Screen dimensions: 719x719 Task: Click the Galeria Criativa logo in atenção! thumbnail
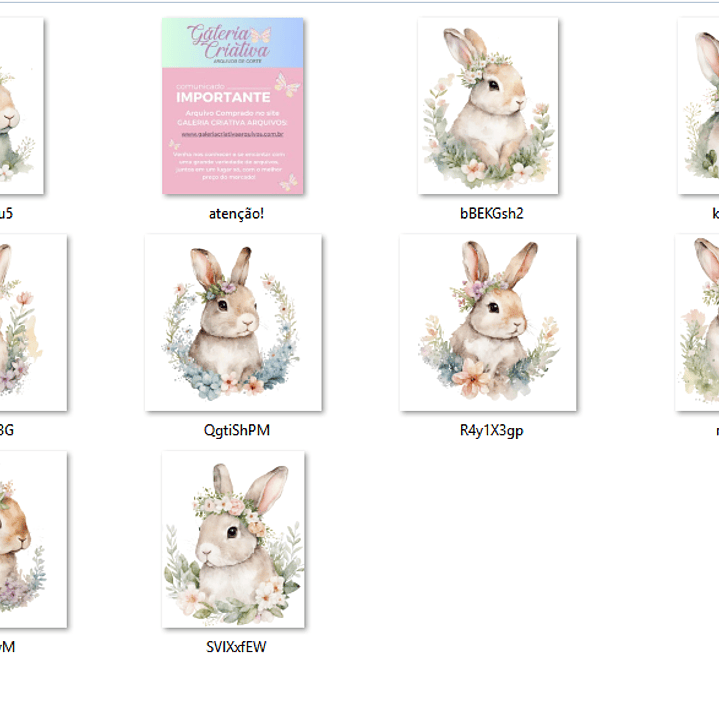[x=232, y=43]
